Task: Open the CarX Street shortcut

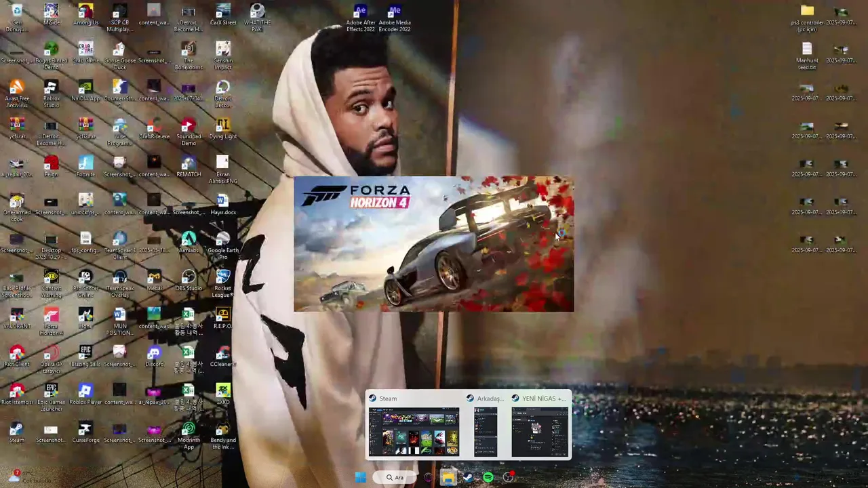Action: (223, 16)
